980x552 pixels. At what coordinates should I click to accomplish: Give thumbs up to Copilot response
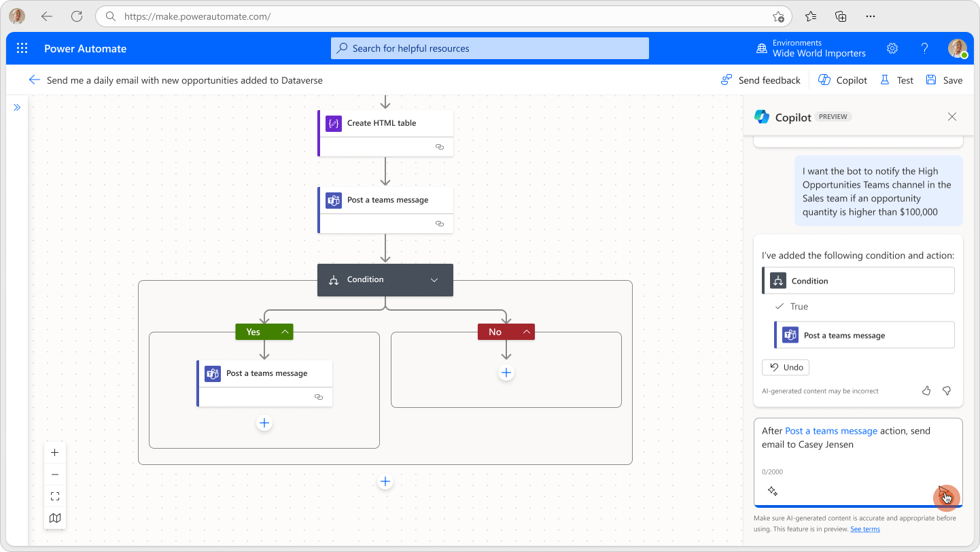[926, 391]
